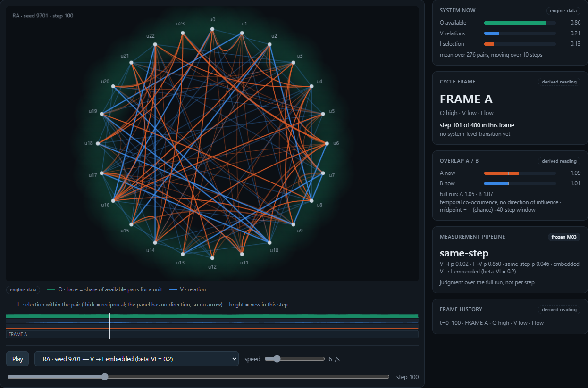Click 'step 101 of 400 in this frame'
Viewport: 588px width, 388px height.
[477, 125]
